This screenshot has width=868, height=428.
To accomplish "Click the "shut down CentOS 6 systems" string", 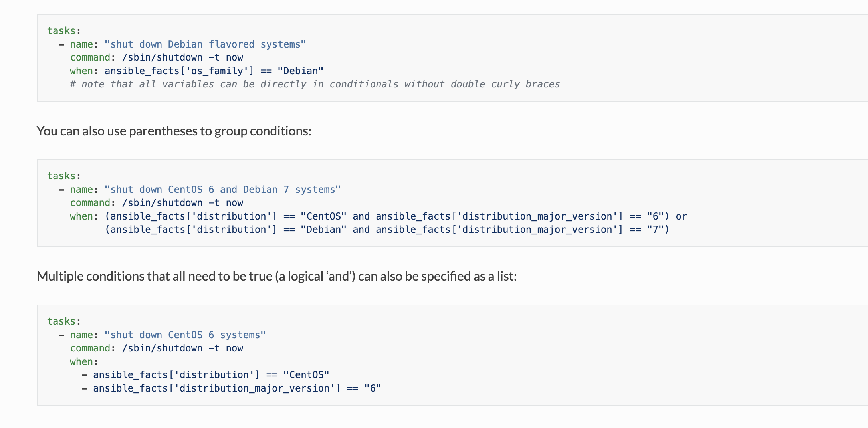I will (x=185, y=335).
